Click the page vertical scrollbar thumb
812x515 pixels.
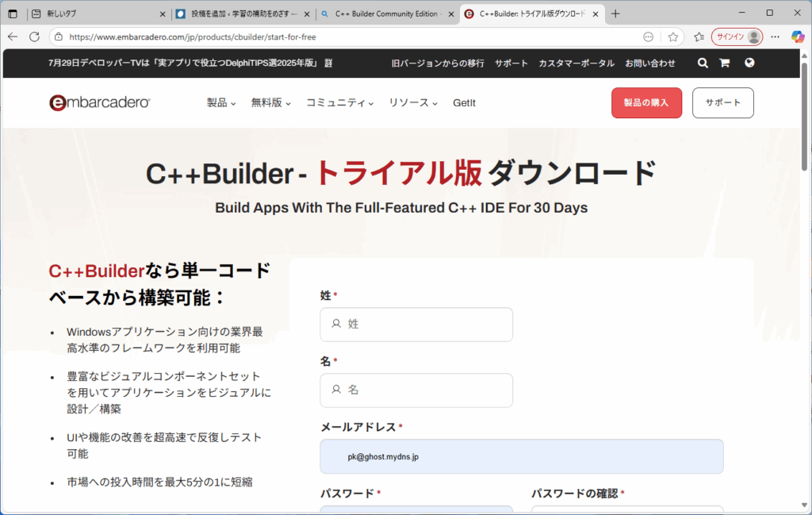804,117
